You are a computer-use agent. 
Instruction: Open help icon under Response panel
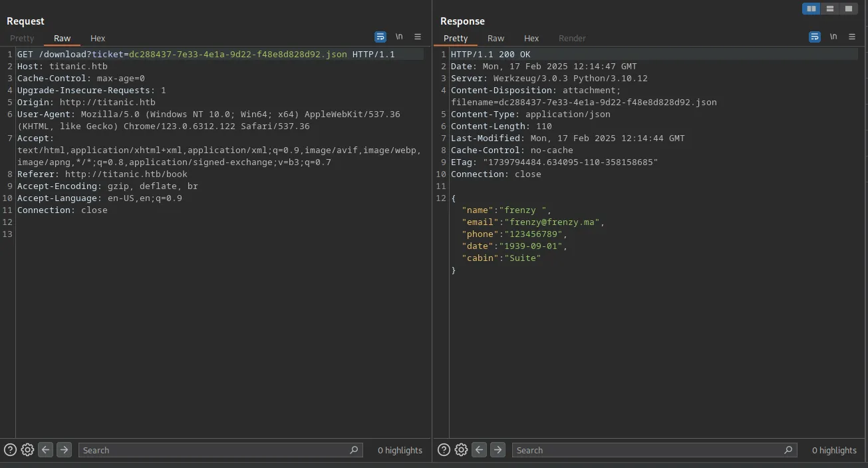(444, 450)
